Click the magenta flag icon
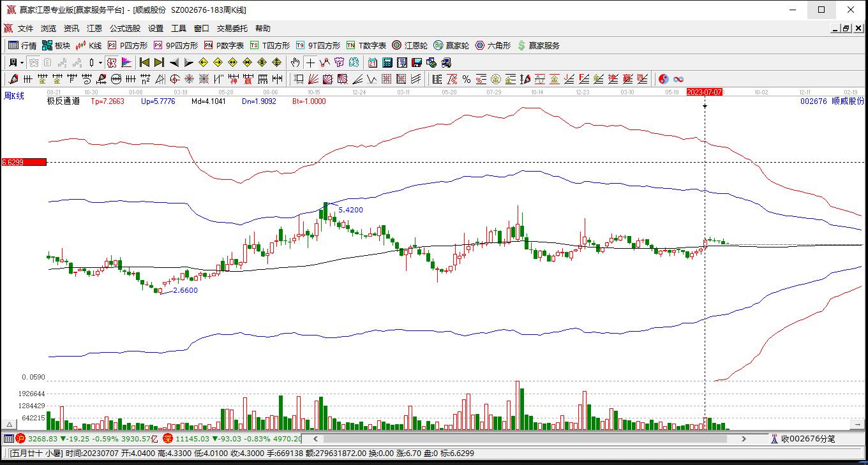The image size is (868, 465). (126, 63)
